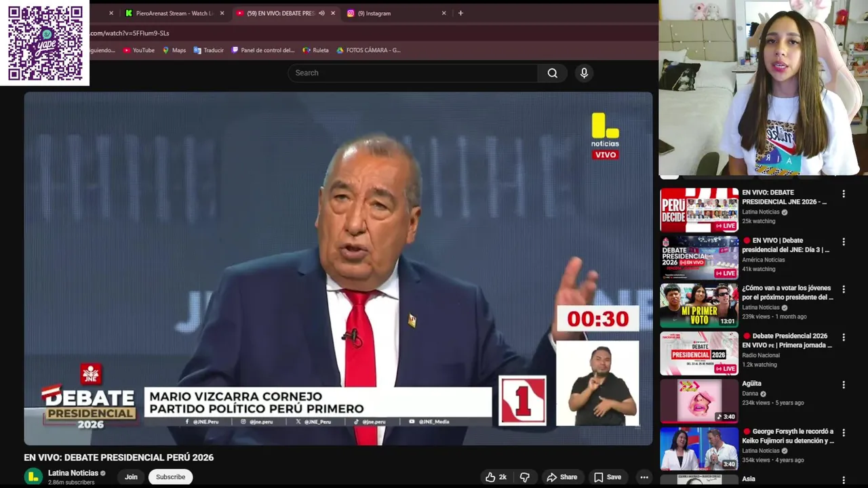Close the EN VIVO DEBATE tab
This screenshot has width=868, height=488.
pos(333,13)
